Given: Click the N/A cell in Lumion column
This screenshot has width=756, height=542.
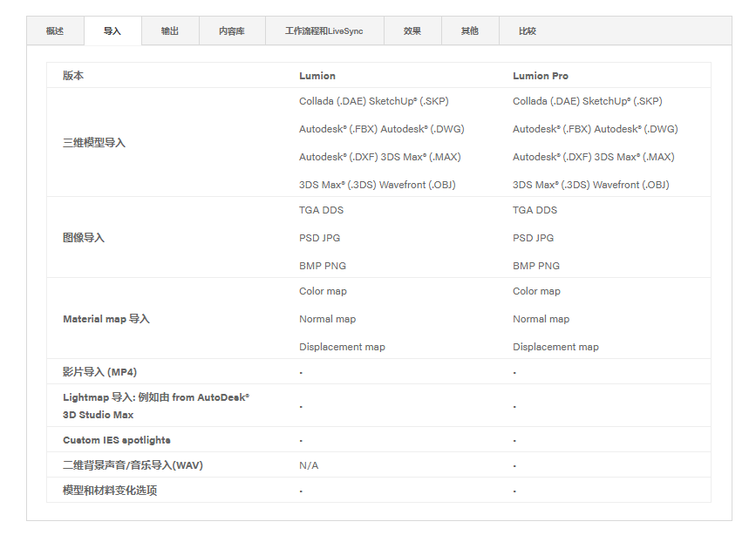Looking at the screenshot, I should [309, 465].
